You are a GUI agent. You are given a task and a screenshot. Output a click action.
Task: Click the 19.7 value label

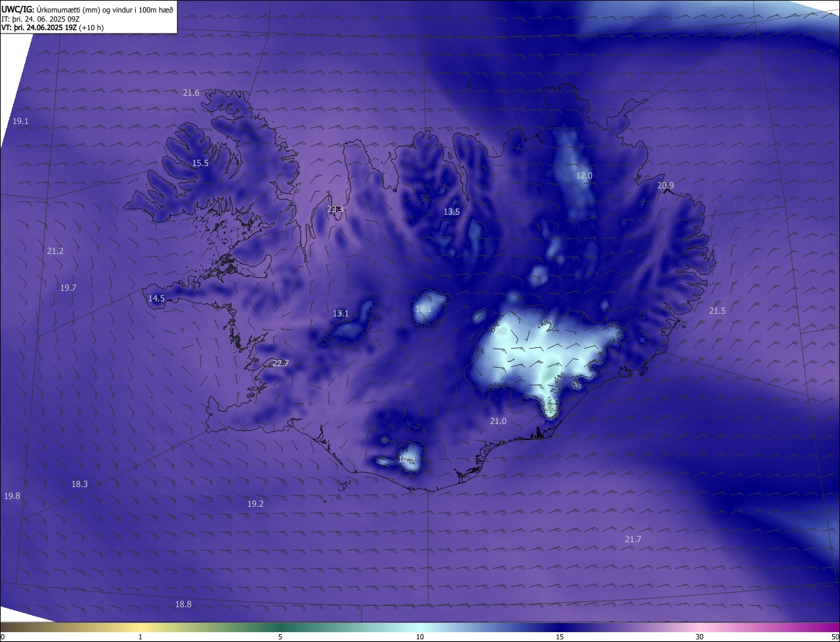(68, 288)
